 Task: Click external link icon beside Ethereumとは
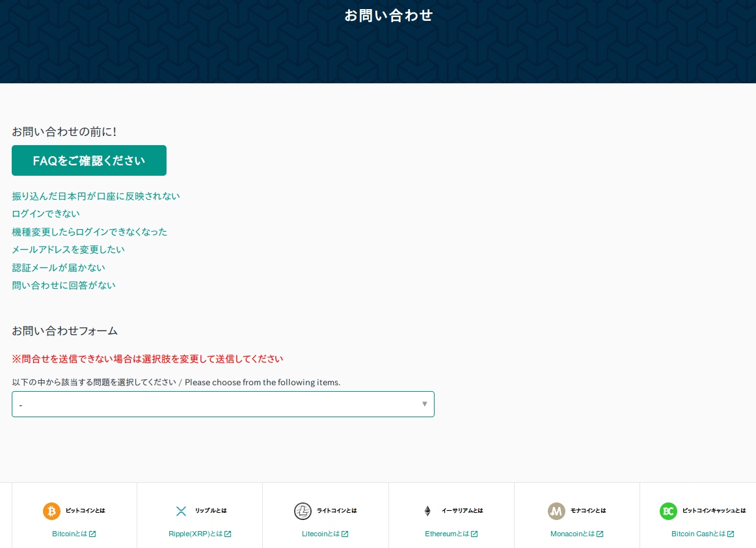(474, 534)
